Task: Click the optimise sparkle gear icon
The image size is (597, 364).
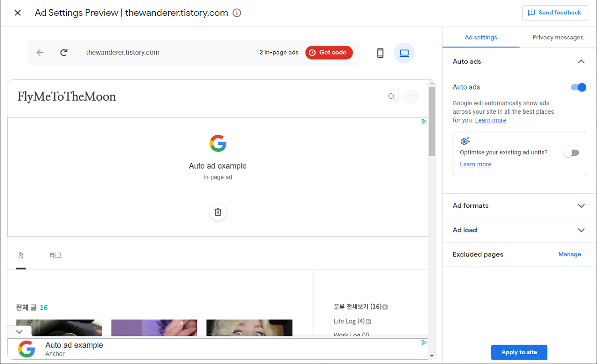Action: point(465,141)
